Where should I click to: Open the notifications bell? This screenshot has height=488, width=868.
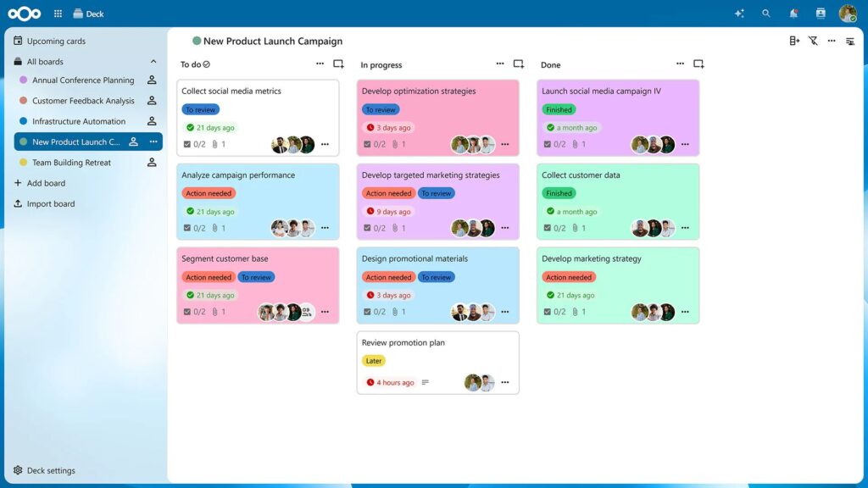tap(793, 14)
